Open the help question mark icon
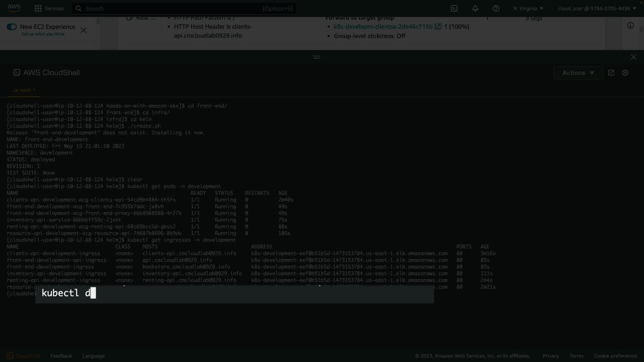 point(496,8)
